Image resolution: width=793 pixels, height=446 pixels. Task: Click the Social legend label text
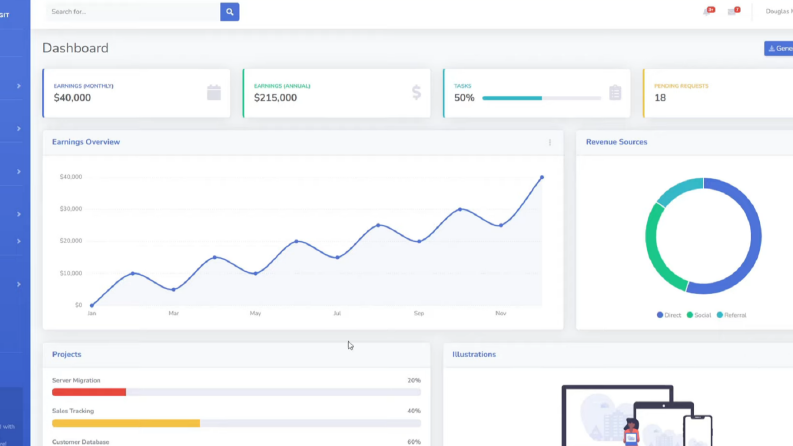click(702, 315)
